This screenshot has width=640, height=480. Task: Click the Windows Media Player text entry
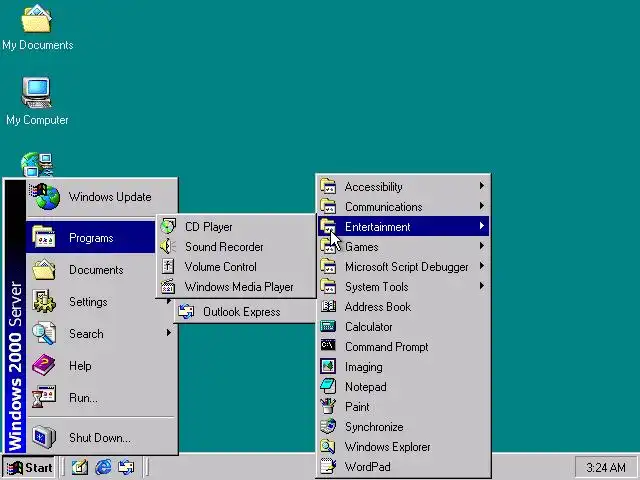pyautogui.click(x=239, y=287)
